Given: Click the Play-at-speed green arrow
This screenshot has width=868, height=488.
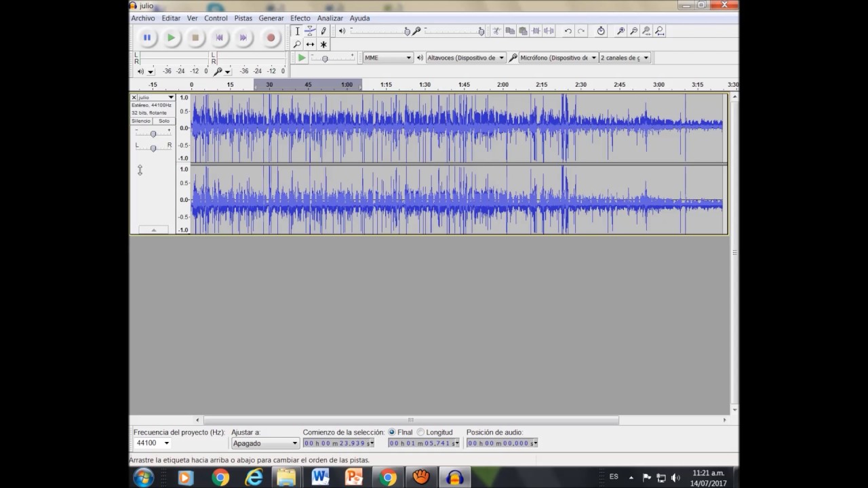Looking at the screenshot, I should (x=302, y=58).
